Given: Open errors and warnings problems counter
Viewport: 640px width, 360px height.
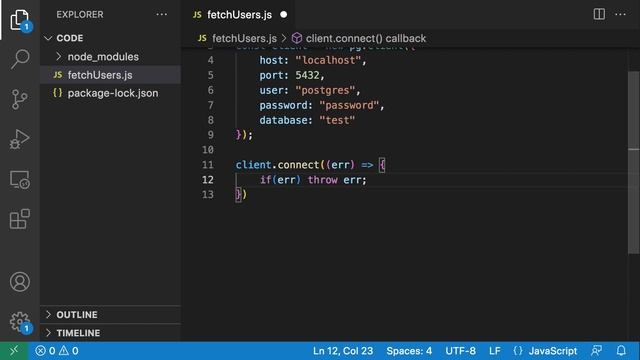Looking at the screenshot, I should (57, 351).
